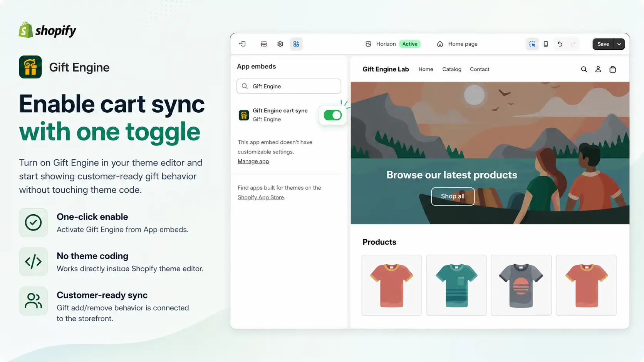This screenshot has width=644, height=362.
Task: Click the Shop all button
Action: 453,196
